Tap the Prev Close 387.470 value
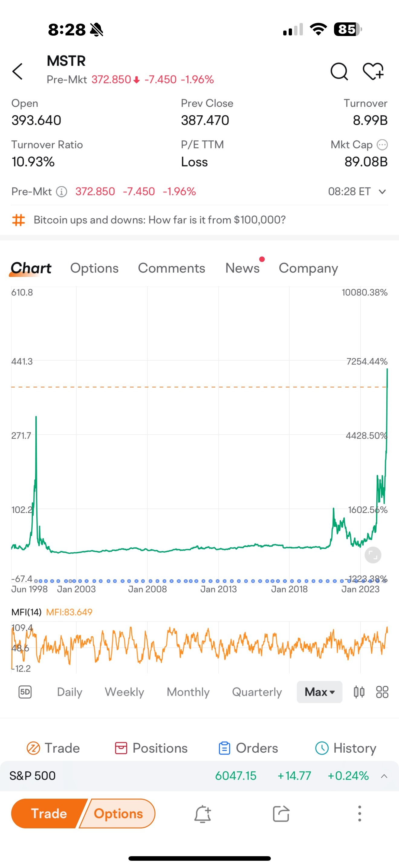The image size is (399, 868). tap(205, 121)
